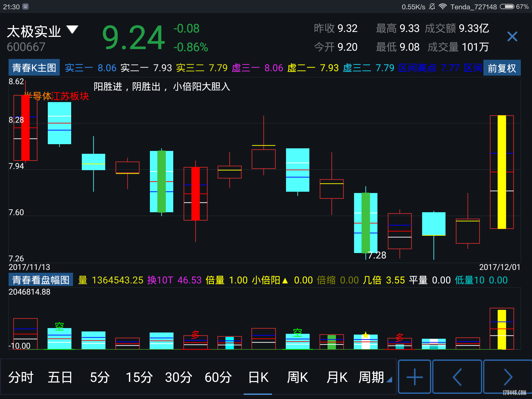Tap the 半导体江苏板块 sector label
532x399 pixels.
coord(56,96)
